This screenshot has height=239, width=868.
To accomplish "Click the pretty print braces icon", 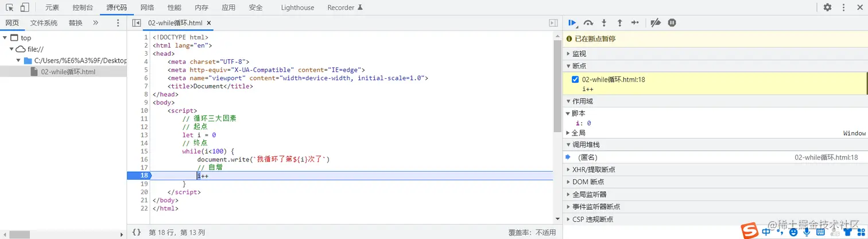I will (136, 233).
